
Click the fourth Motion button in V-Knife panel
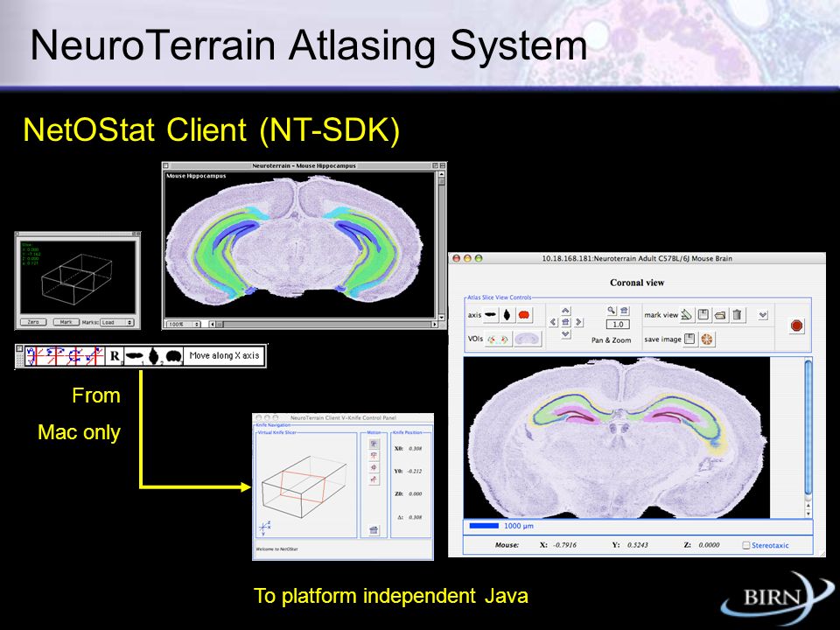[374, 479]
